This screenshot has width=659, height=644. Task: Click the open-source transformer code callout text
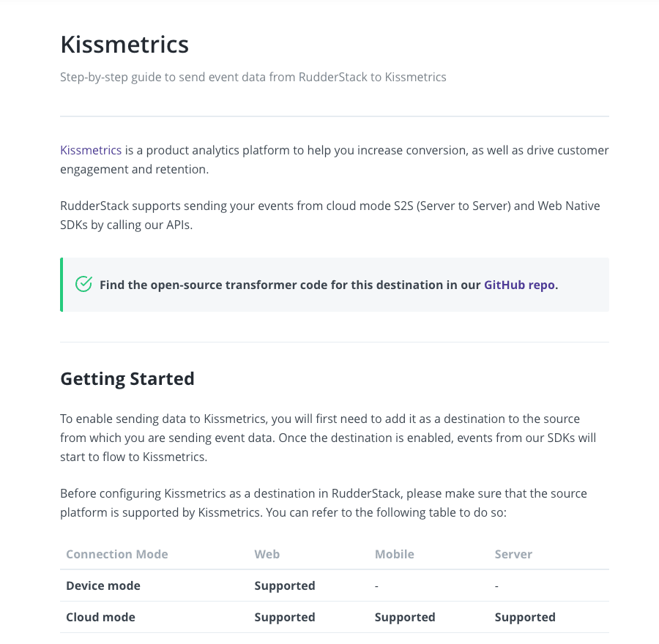click(x=290, y=285)
